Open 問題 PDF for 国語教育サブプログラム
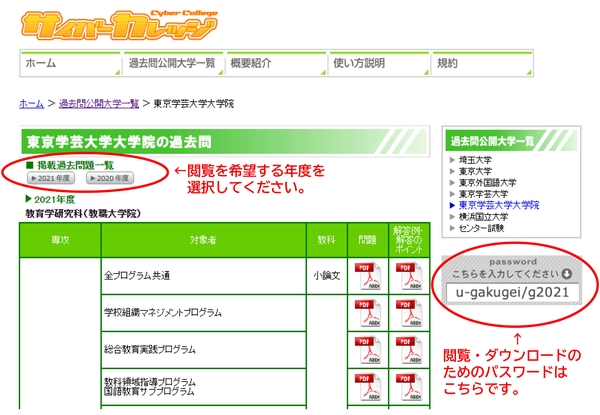The height and width of the screenshot is (415, 600). tap(368, 387)
